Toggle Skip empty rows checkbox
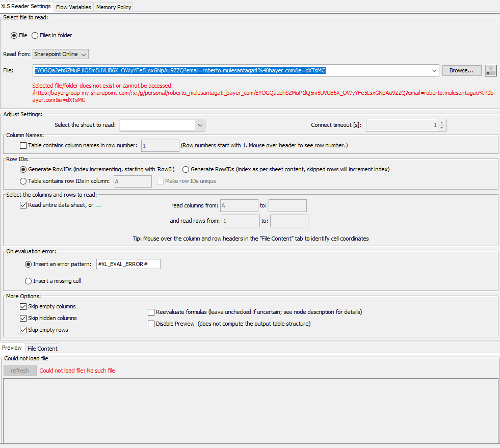 coord(23,330)
